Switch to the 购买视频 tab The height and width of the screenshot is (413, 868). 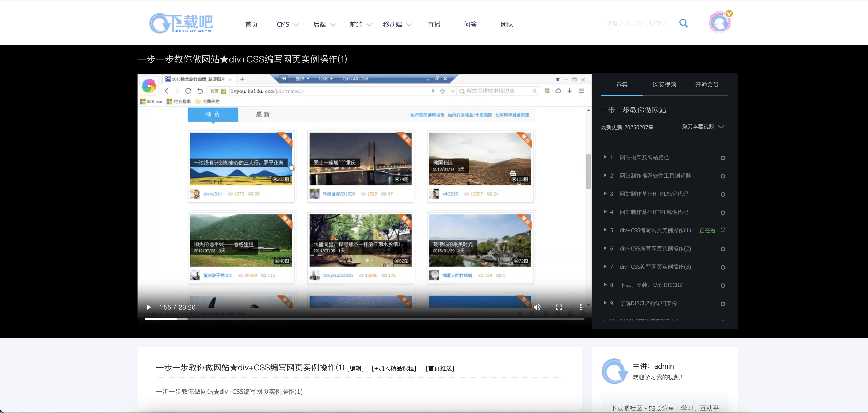[x=664, y=85]
